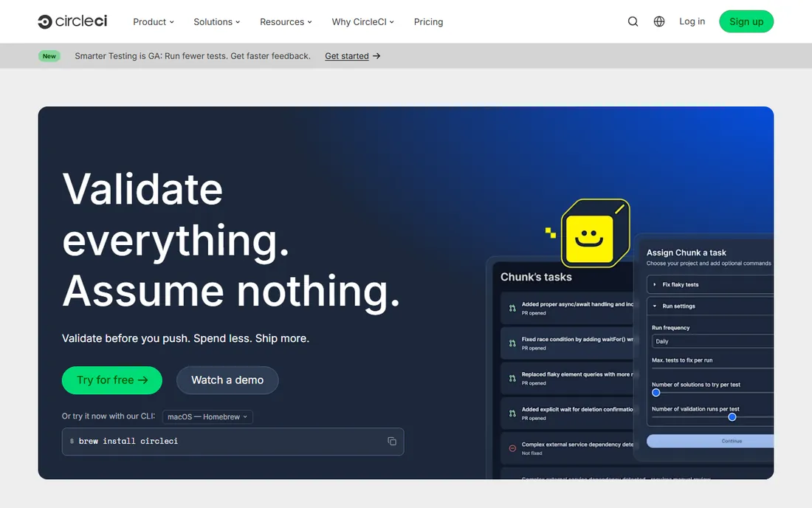Adjust Number of solutions per test slider
The height and width of the screenshot is (508, 812).
point(656,393)
